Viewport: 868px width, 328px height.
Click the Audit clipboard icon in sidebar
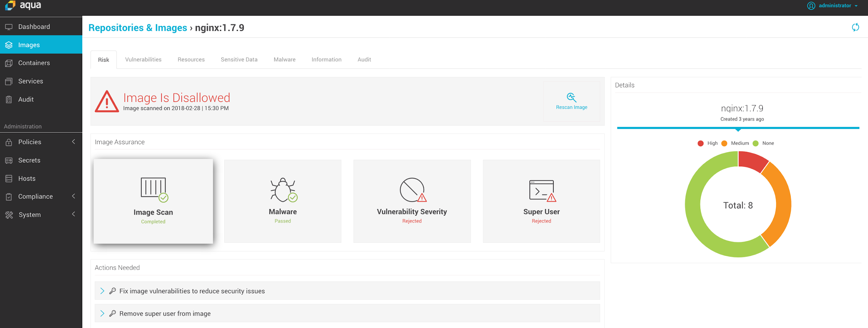(9, 100)
